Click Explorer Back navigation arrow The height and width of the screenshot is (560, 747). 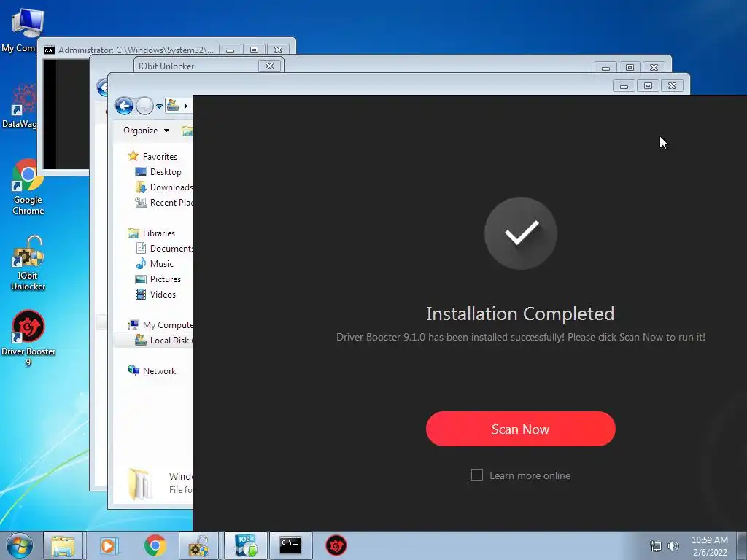124,106
